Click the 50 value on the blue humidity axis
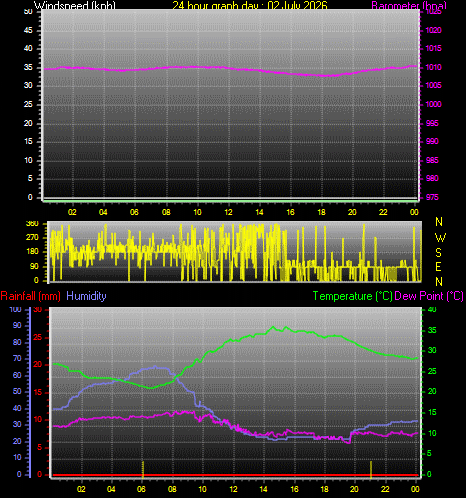 click(17, 391)
